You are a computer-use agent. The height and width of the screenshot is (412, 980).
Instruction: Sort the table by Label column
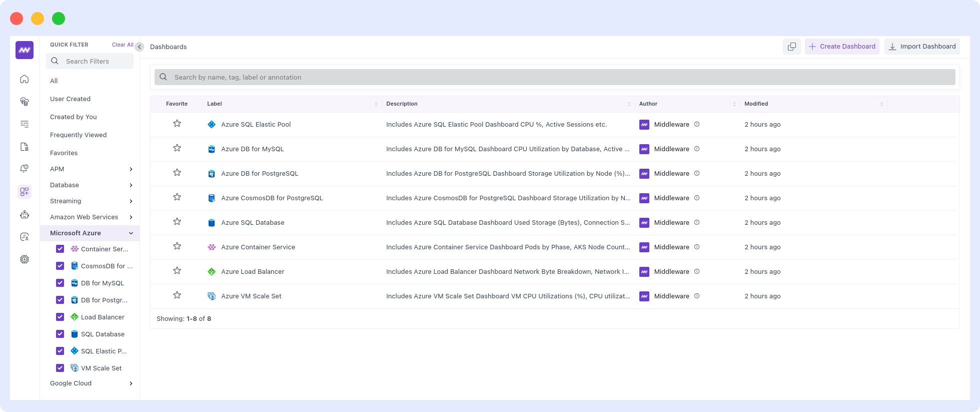click(376, 104)
